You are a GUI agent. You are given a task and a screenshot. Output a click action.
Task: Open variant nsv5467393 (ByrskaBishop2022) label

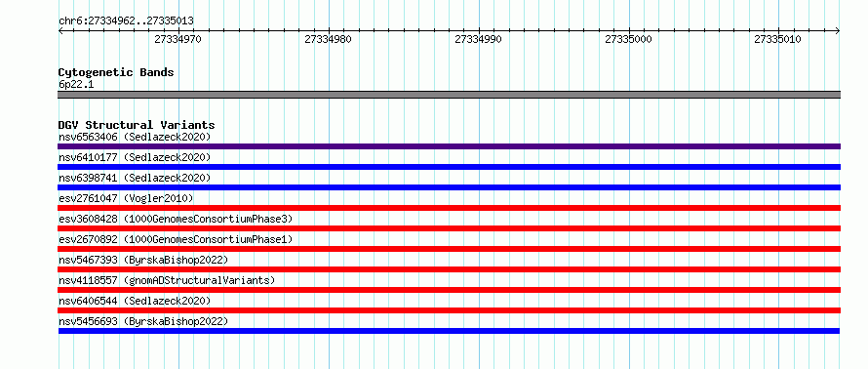pyautogui.click(x=143, y=260)
